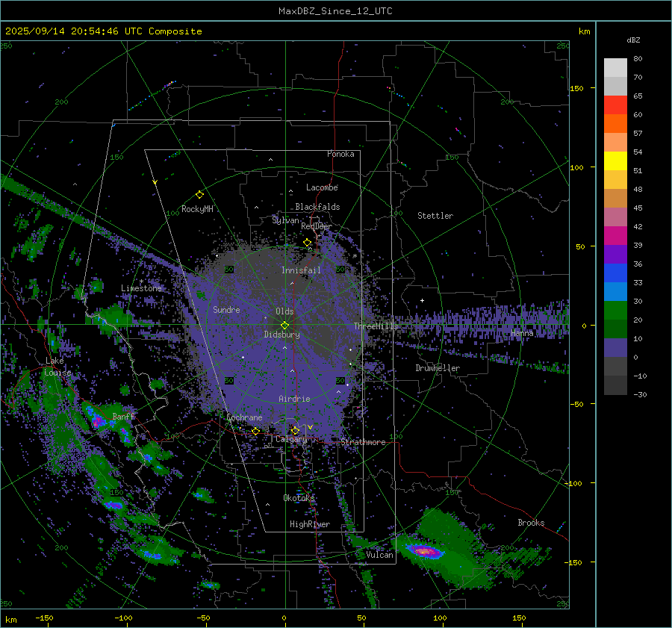Click the yellow diamond marker above Calgary
Image resolution: width=672 pixels, height=628 pixels.
[295, 430]
